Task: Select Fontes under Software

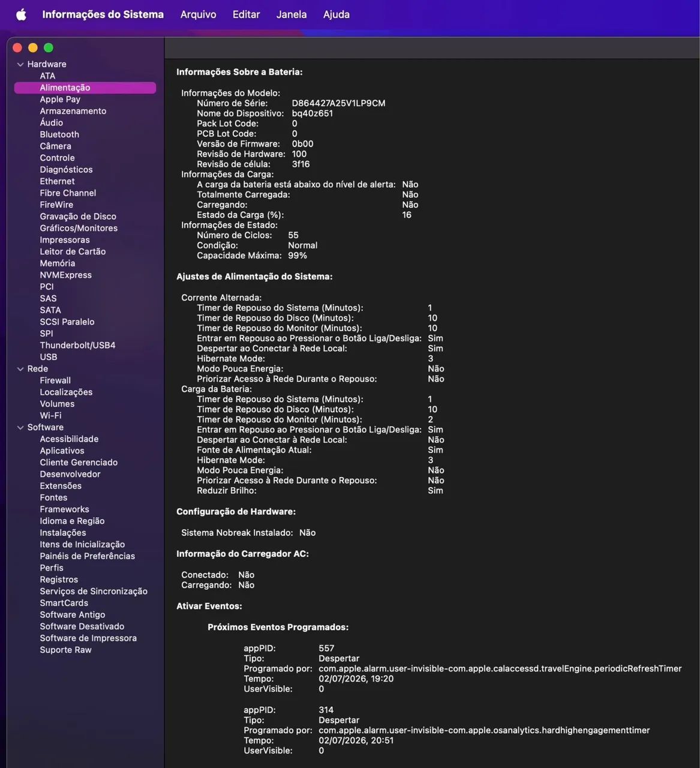Action: (x=53, y=497)
